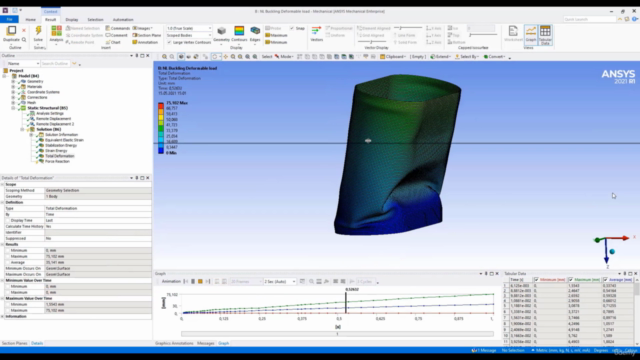Collapse the Model (B4) tree node
Screen dimensions: 640x360
(4, 76)
